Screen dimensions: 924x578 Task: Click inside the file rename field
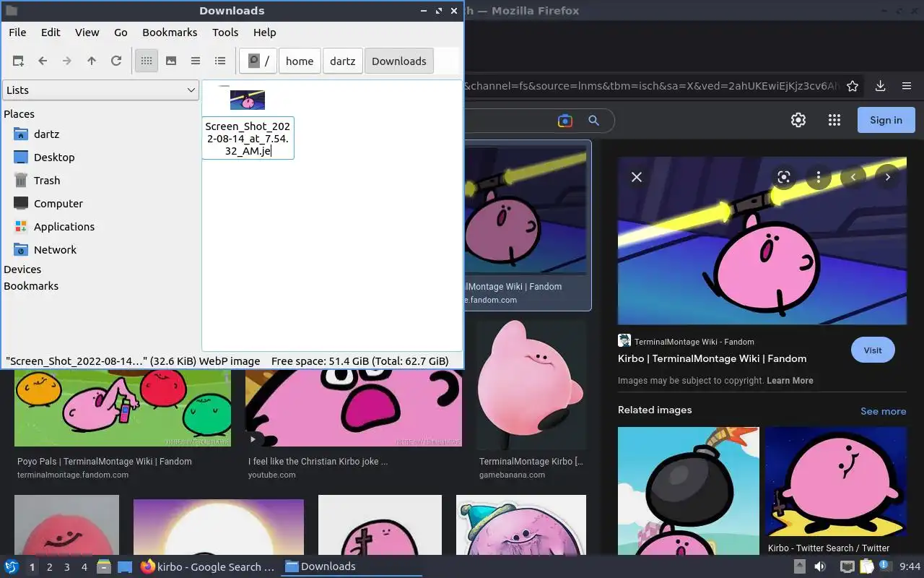click(248, 138)
